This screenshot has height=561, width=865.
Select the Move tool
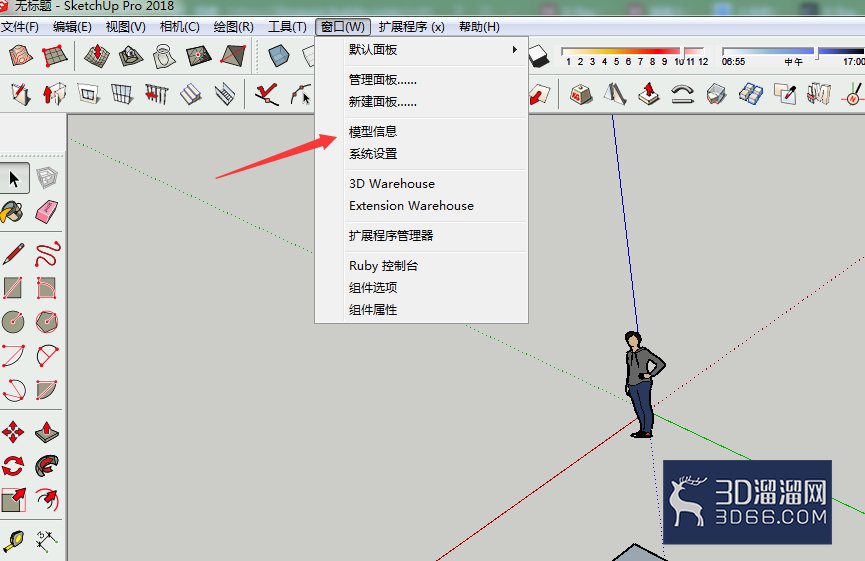[x=13, y=432]
